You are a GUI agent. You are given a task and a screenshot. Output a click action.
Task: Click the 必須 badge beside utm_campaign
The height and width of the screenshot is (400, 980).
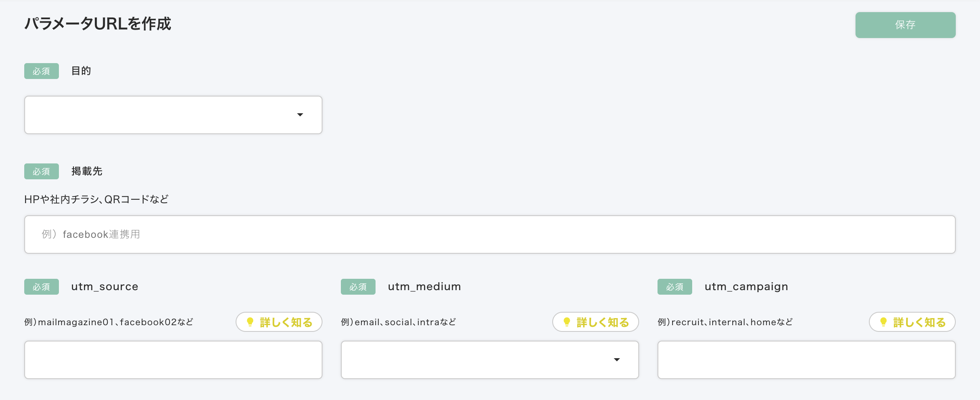click(675, 287)
